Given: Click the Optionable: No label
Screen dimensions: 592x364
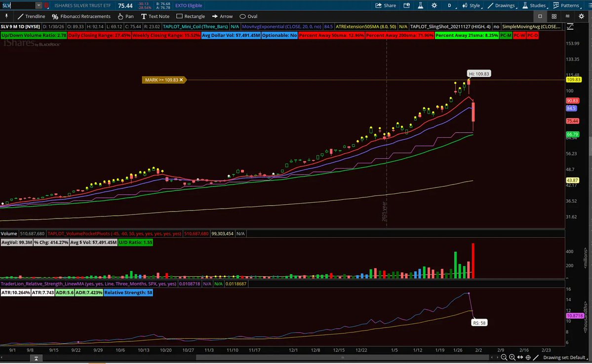Looking at the screenshot, I should pyautogui.click(x=280, y=35).
